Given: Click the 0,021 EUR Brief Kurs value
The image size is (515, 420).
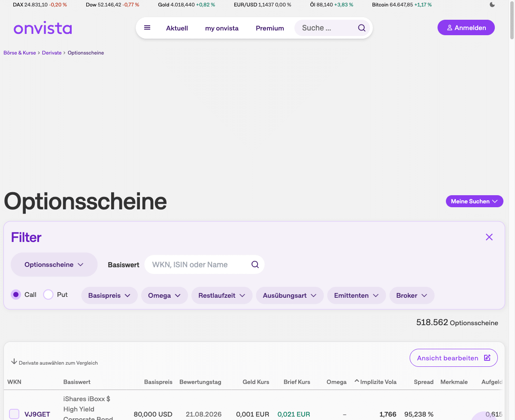Looking at the screenshot, I should (294, 414).
